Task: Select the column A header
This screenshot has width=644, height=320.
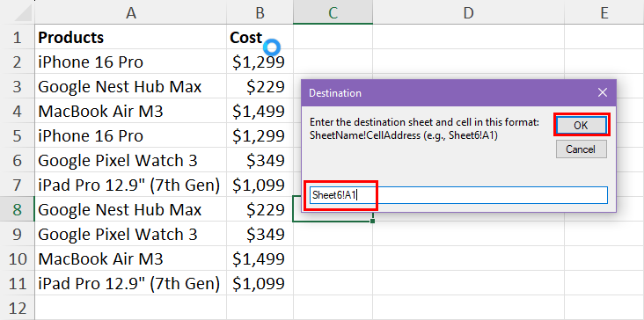Action: 130,12
